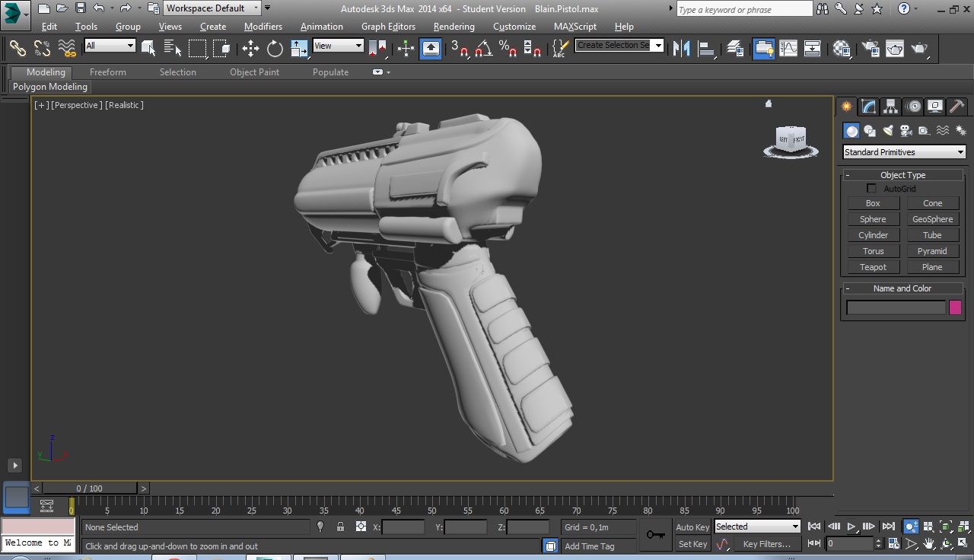Switch to the Modify panel tab
Viewport: 974px width, 560px height.
(868, 107)
